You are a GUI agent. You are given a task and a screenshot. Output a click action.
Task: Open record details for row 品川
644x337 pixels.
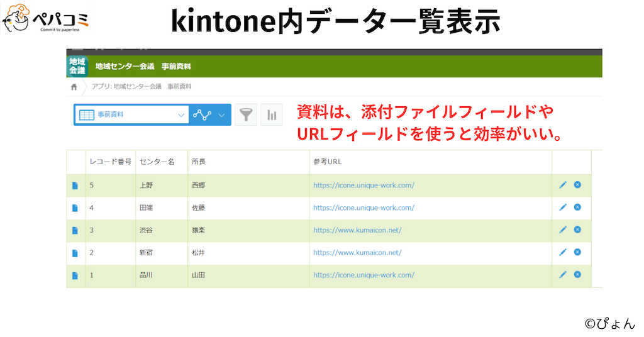pyautogui.click(x=75, y=275)
